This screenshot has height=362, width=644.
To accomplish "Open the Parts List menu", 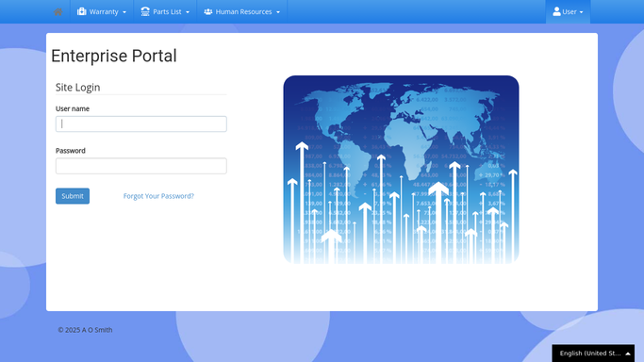I will [x=165, y=11].
